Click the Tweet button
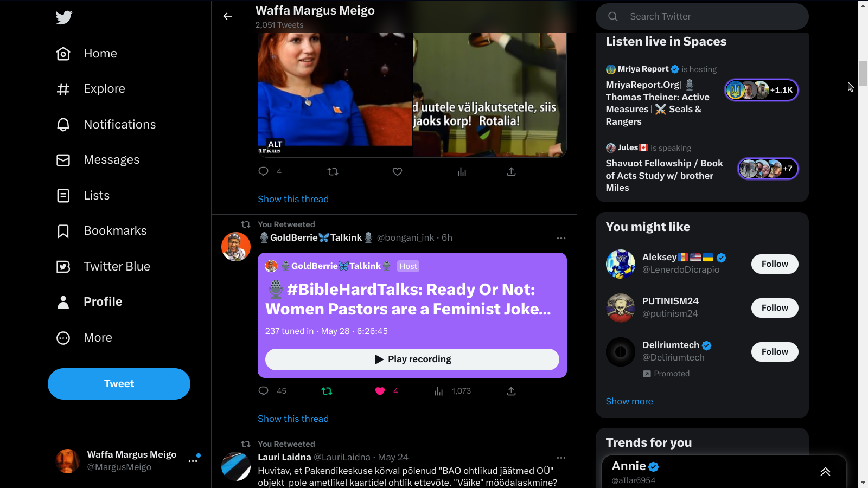868x488 pixels. point(119,384)
